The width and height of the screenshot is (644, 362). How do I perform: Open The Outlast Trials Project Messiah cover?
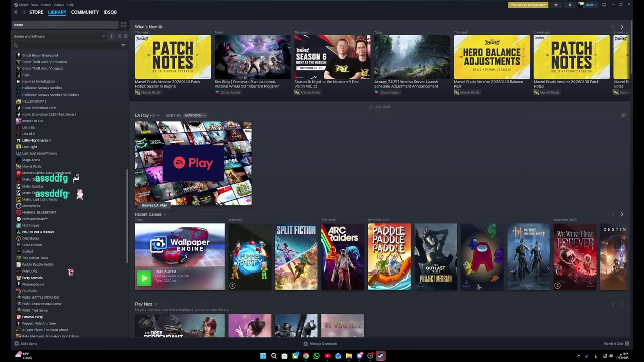(x=436, y=256)
